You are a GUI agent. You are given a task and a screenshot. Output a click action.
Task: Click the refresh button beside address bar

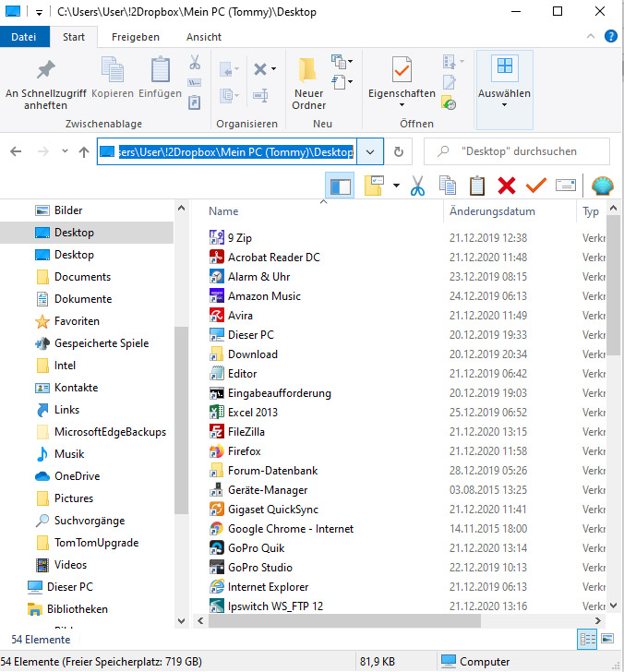point(399,151)
